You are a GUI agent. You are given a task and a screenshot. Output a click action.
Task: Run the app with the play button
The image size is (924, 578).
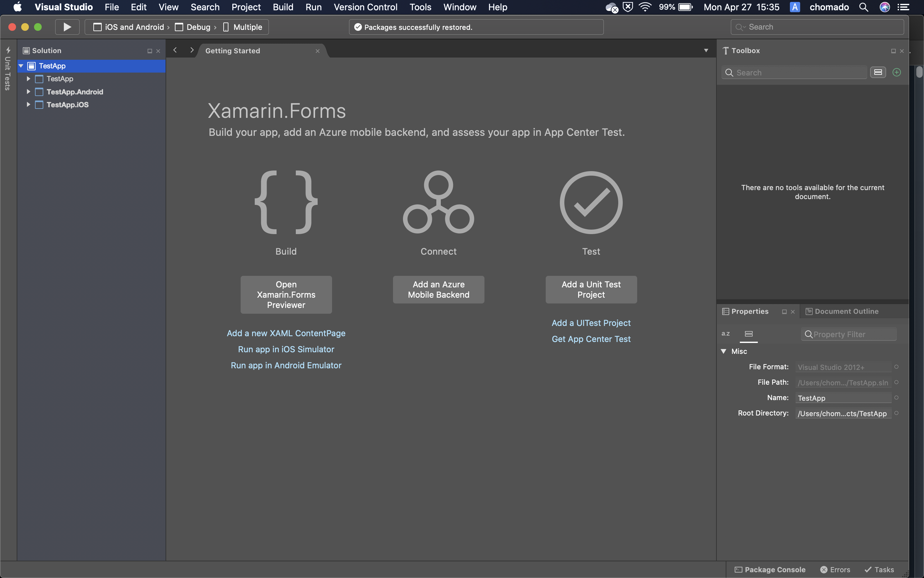67,27
